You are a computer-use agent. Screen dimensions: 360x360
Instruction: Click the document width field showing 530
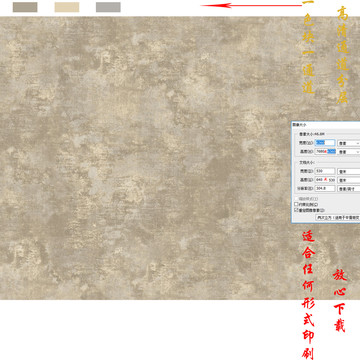325,171
